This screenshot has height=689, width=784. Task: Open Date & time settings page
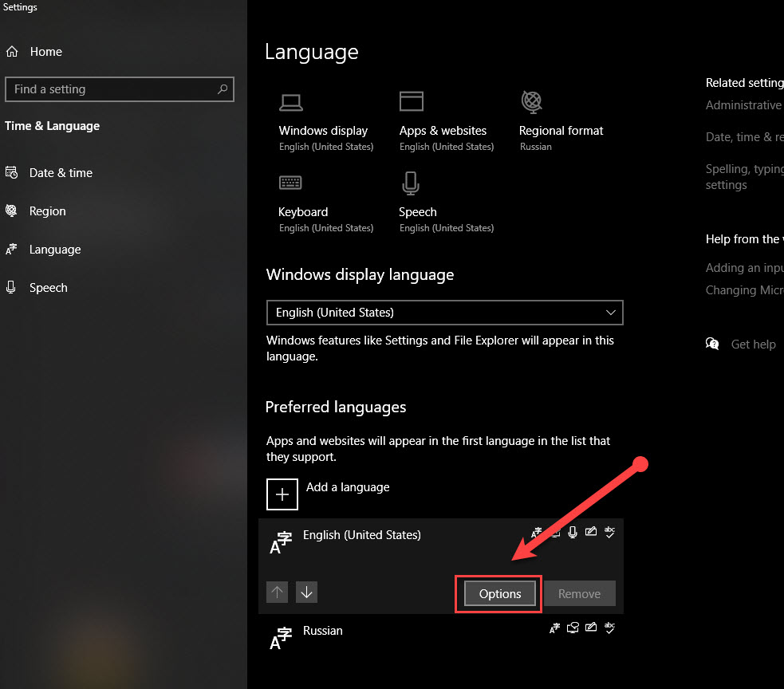tap(61, 173)
